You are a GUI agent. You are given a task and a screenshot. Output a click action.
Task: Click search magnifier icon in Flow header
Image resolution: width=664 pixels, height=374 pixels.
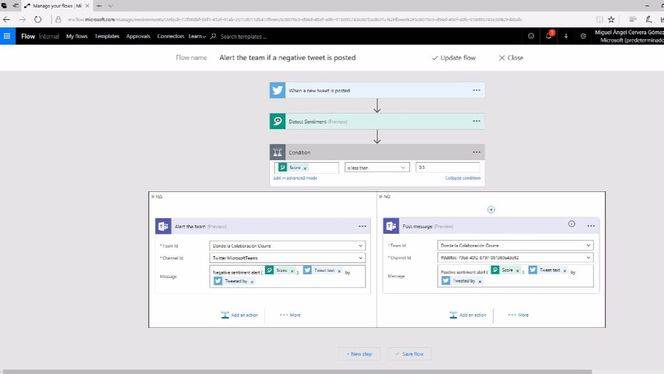(x=213, y=36)
